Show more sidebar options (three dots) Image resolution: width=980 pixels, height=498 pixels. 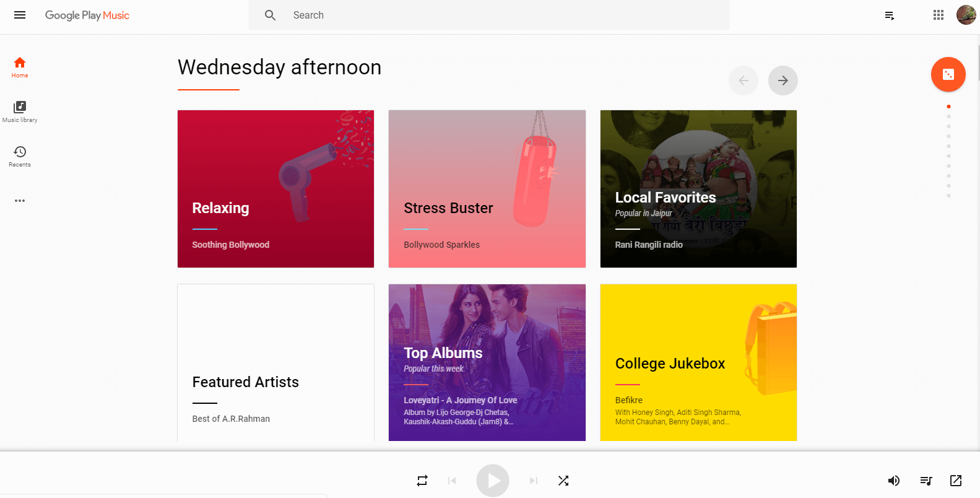pos(20,201)
